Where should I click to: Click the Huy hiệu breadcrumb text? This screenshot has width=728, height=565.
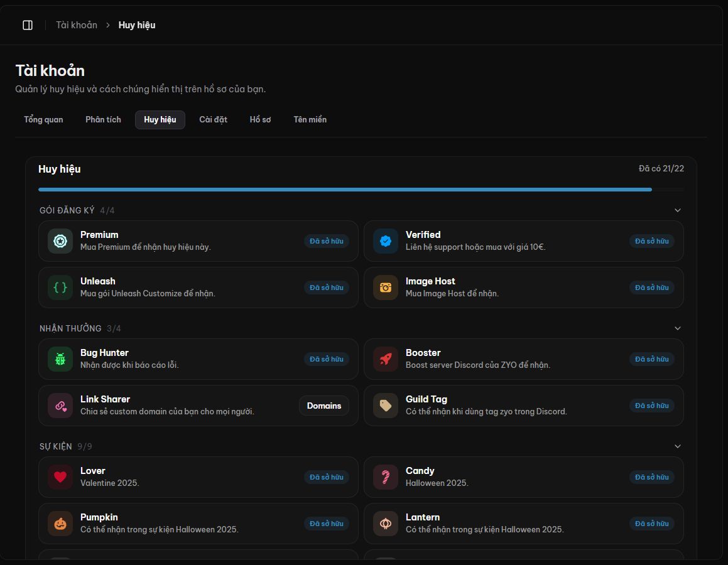point(137,25)
